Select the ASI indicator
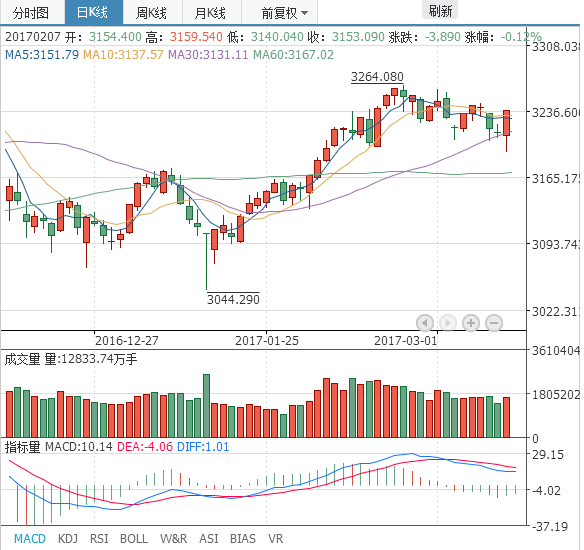584x550 pixels. click(209, 538)
